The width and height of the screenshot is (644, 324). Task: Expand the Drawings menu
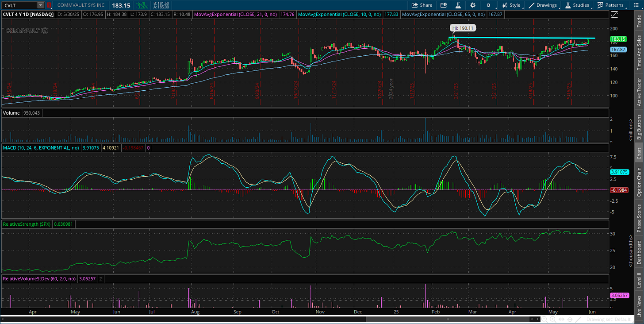click(x=543, y=5)
